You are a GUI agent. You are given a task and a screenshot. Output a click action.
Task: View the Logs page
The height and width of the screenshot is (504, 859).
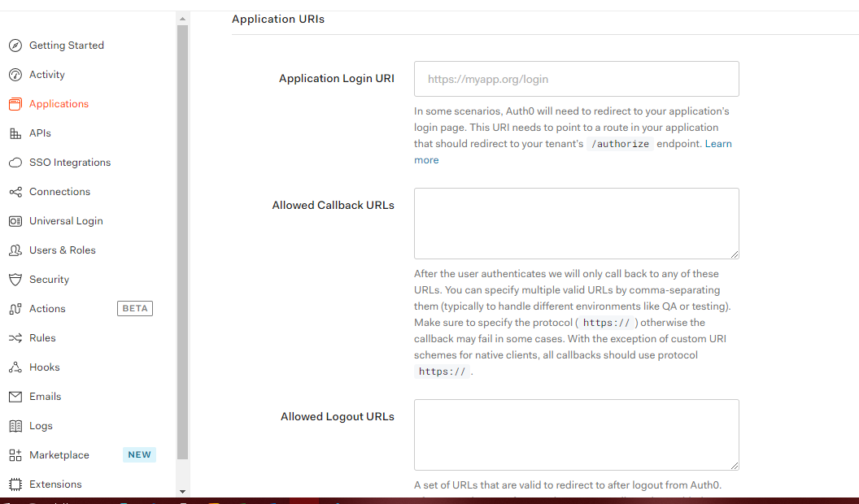(x=41, y=426)
